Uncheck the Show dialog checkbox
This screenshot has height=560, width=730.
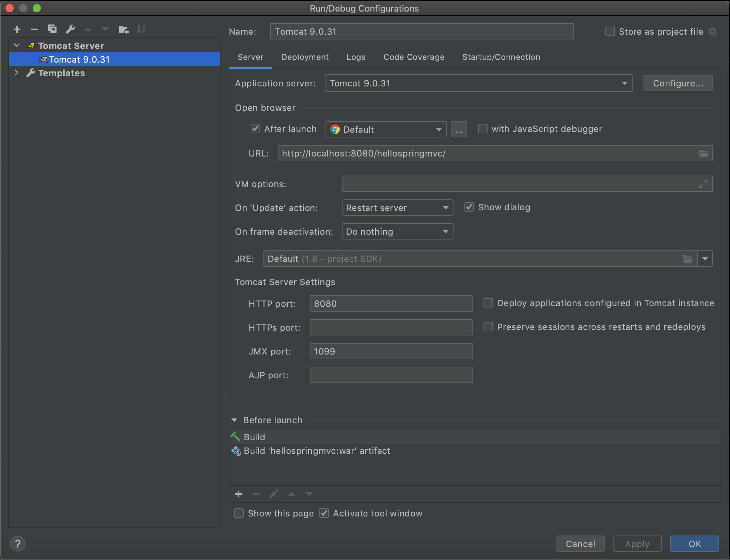469,207
